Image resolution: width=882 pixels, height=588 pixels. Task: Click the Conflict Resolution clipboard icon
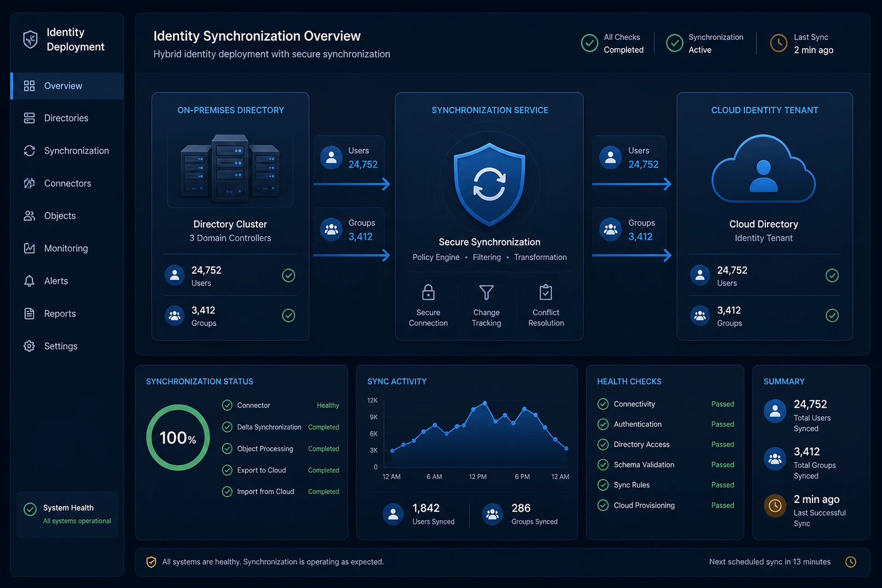[x=546, y=292]
